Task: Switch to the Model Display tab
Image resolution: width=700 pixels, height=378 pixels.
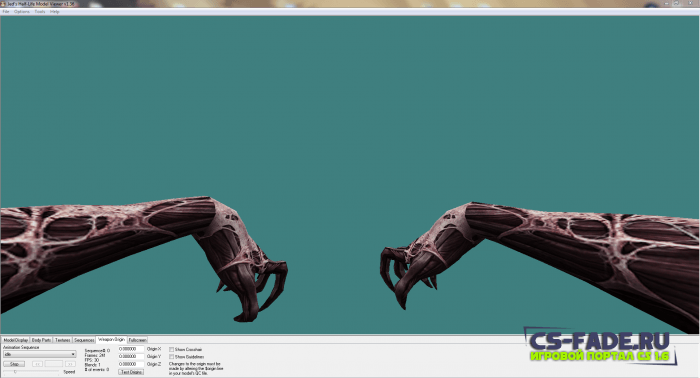Action: click(16, 340)
